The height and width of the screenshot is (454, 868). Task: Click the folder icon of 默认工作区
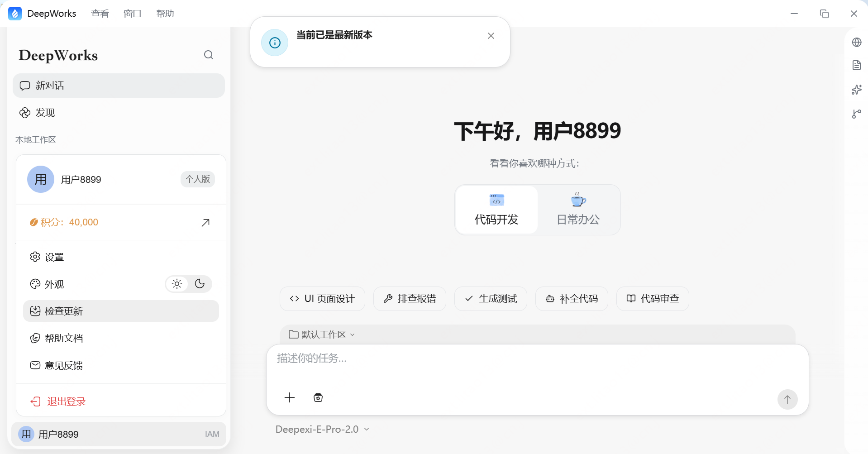(294, 335)
